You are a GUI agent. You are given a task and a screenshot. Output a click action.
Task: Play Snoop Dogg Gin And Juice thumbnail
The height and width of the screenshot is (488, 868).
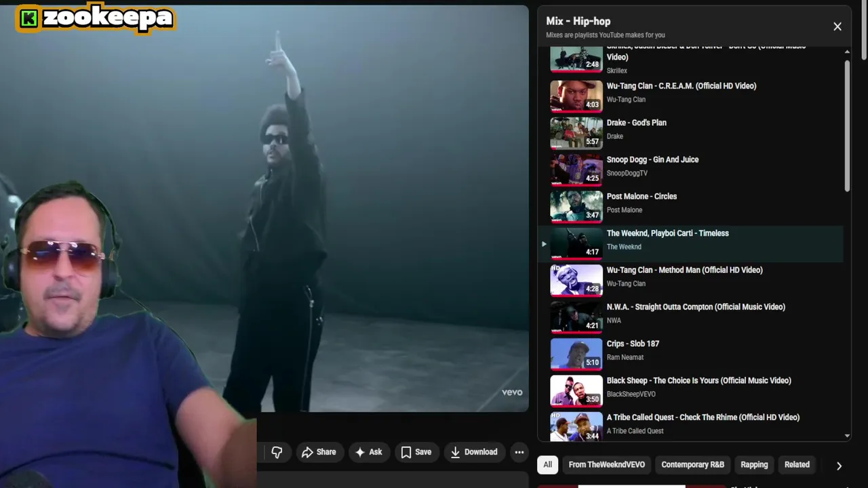tap(576, 169)
